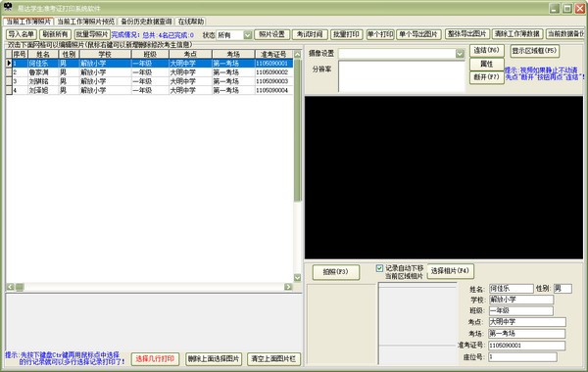Click the grid vertical scrollbar thumb
Image resolution: width=588 pixels, height=372 pixels.
coord(297,130)
